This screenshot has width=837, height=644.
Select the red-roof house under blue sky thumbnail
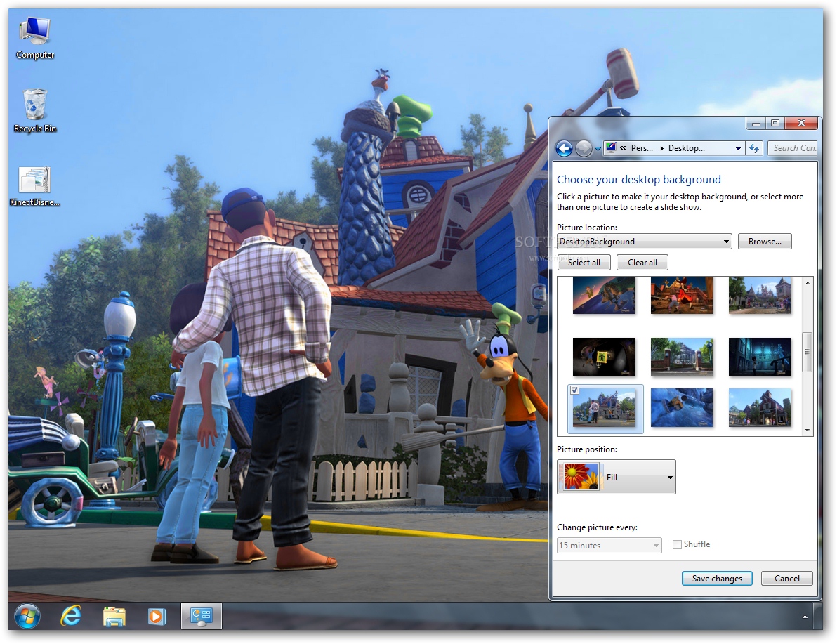[760, 407]
